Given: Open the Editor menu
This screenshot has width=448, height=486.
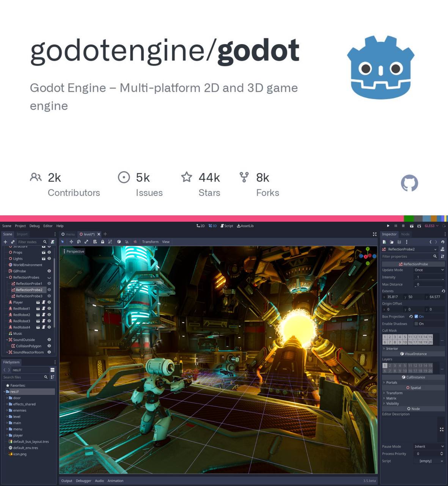Looking at the screenshot, I should pyautogui.click(x=48, y=226).
